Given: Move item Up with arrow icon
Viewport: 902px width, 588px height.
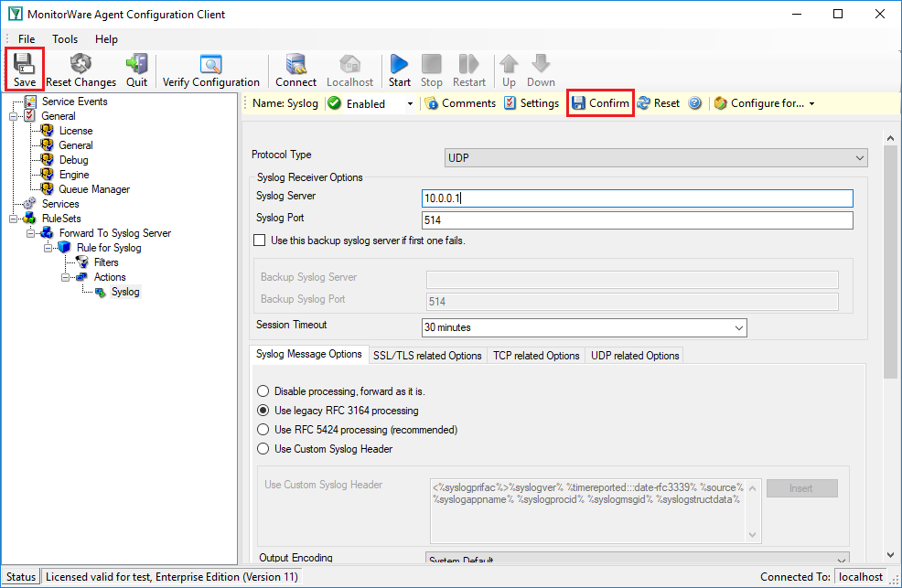Looking at the screenshot, I should 509,69.
